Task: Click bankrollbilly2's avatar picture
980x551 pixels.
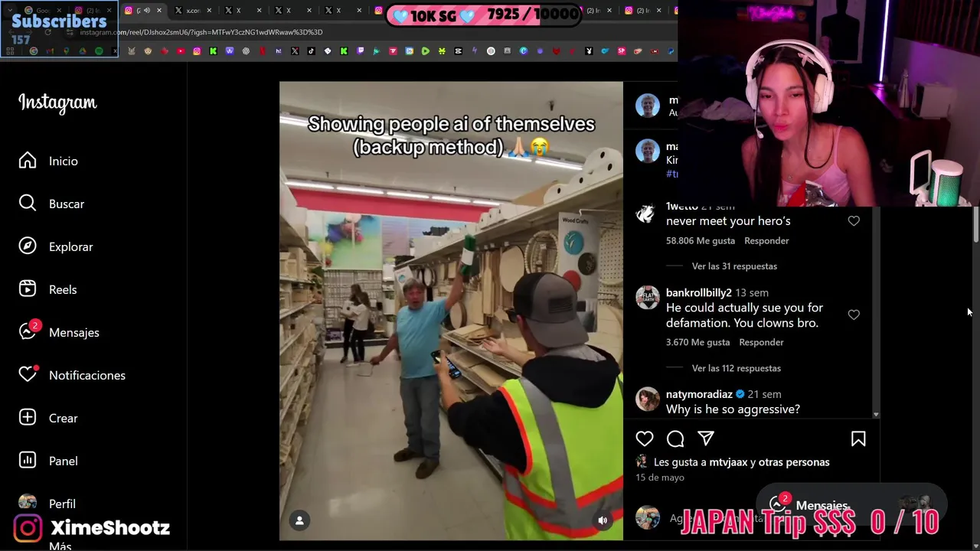Action: pos(647,297)
